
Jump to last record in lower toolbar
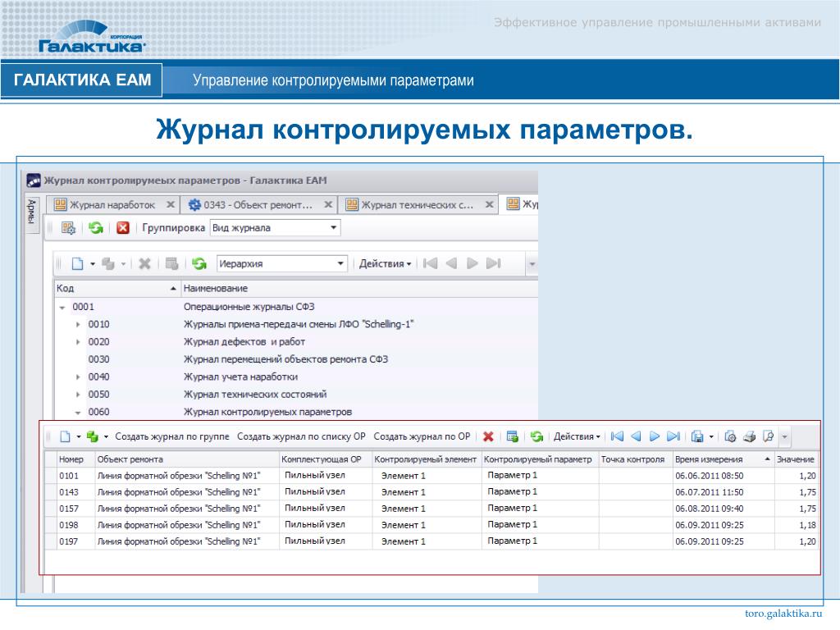click(673, 436)
